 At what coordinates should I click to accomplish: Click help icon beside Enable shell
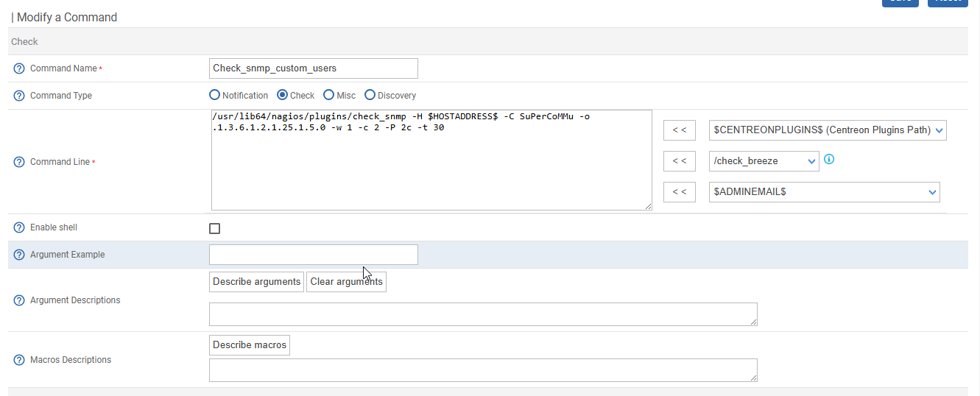pyautogui.click(x=19, y=227)
